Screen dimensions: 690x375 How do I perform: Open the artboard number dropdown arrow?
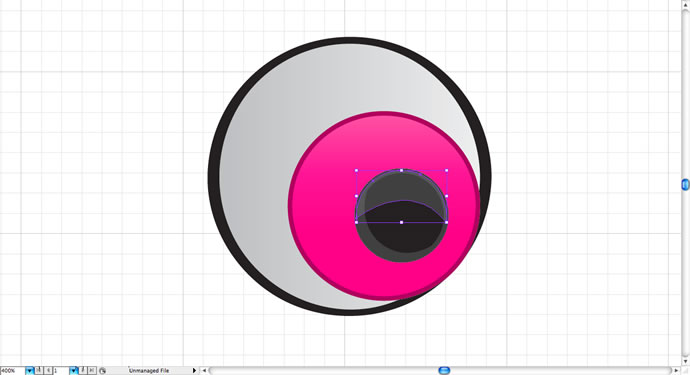(x=73, y=371)
